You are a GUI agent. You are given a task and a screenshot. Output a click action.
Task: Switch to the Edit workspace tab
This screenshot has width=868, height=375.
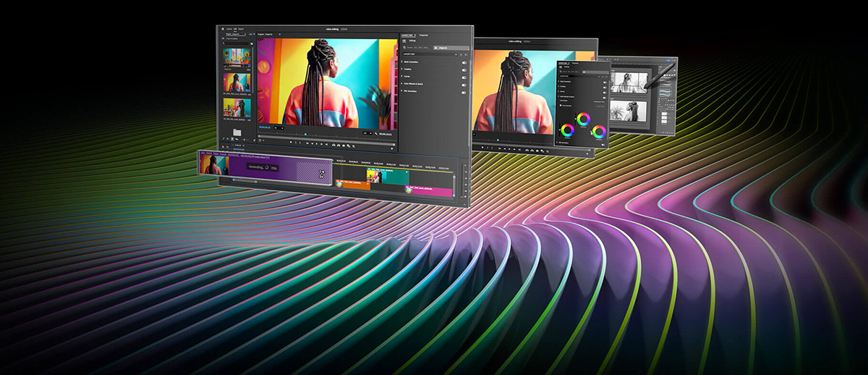tap(235, 29)
